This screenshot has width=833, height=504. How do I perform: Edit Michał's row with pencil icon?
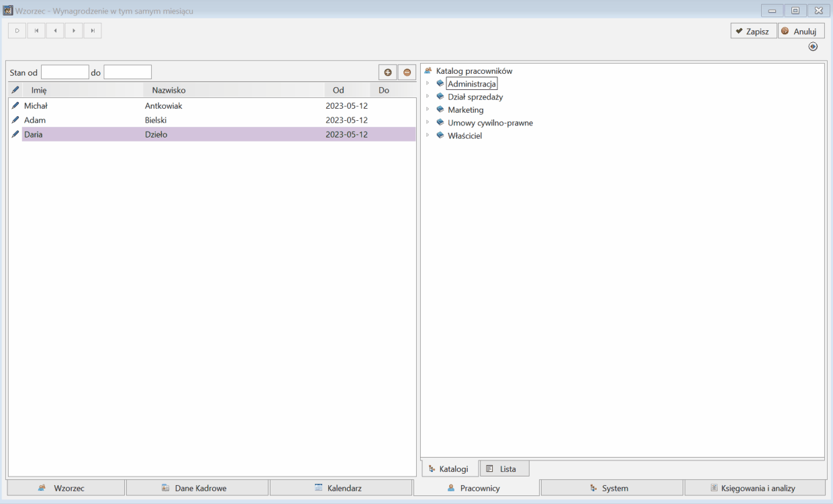coord(15,105)
